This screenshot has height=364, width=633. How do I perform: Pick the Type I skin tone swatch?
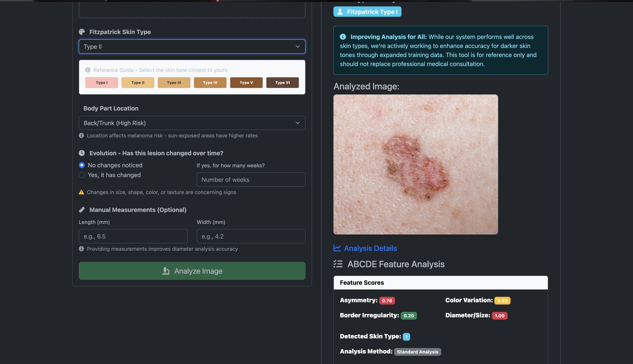pos(102,83)
